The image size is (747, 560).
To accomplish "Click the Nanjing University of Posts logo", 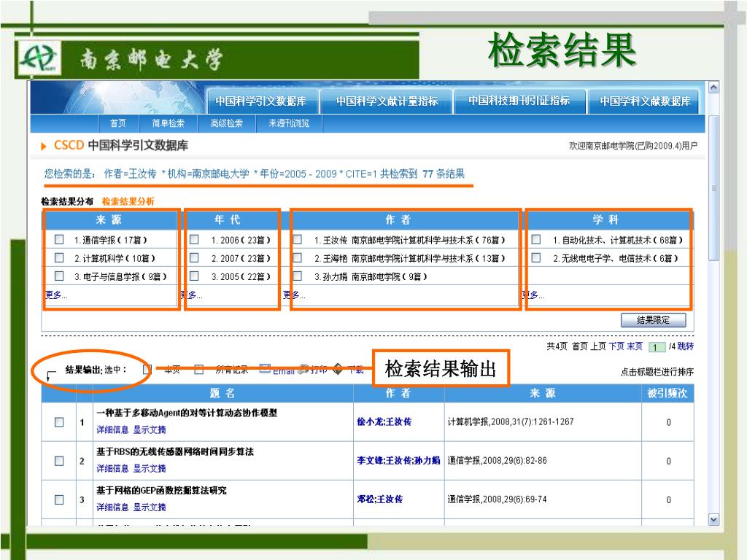I will (40, 58).
